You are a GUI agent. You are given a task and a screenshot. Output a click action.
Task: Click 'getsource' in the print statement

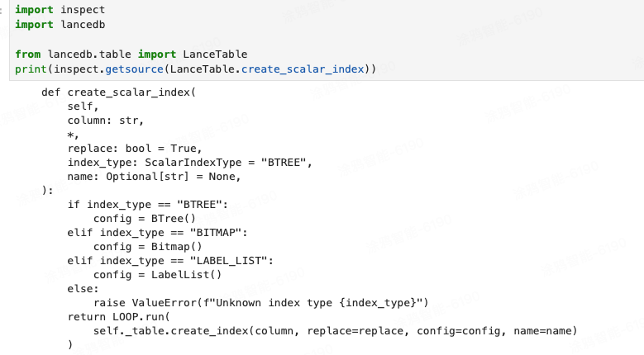click(134, 69)
